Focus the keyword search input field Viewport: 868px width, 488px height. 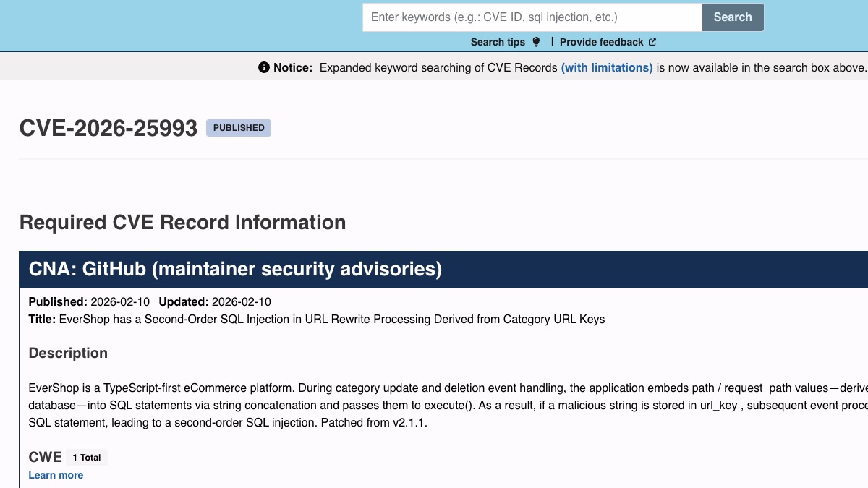tap(532, 17)
